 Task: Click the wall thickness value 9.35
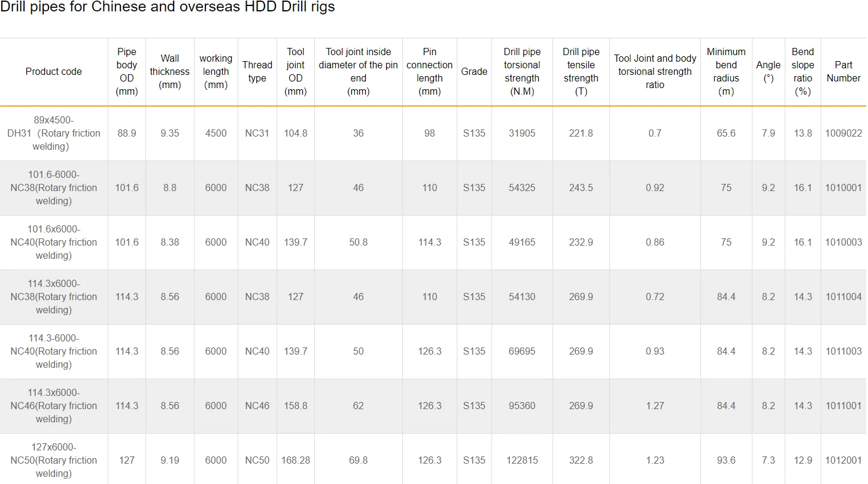pyautogui.click(x=170, y=134)
